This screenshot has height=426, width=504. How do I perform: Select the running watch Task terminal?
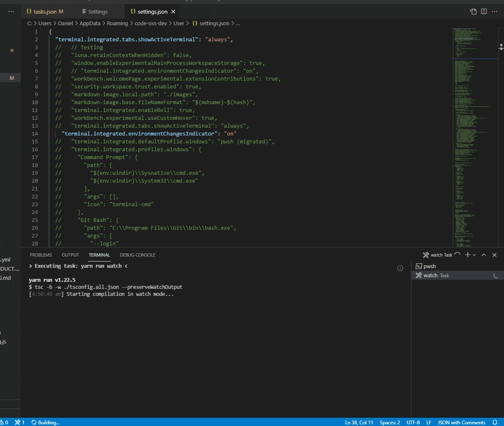click(x=436, y=275)
